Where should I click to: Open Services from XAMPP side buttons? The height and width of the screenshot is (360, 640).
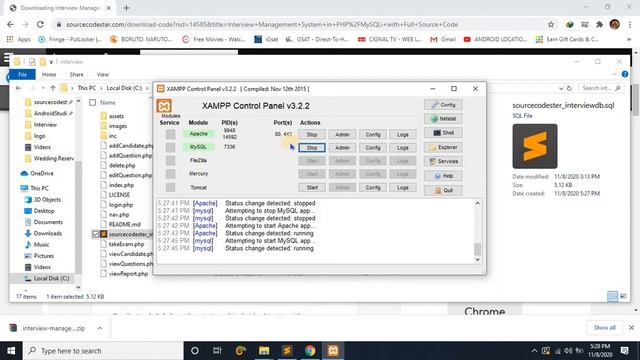(x=443, y=162)
